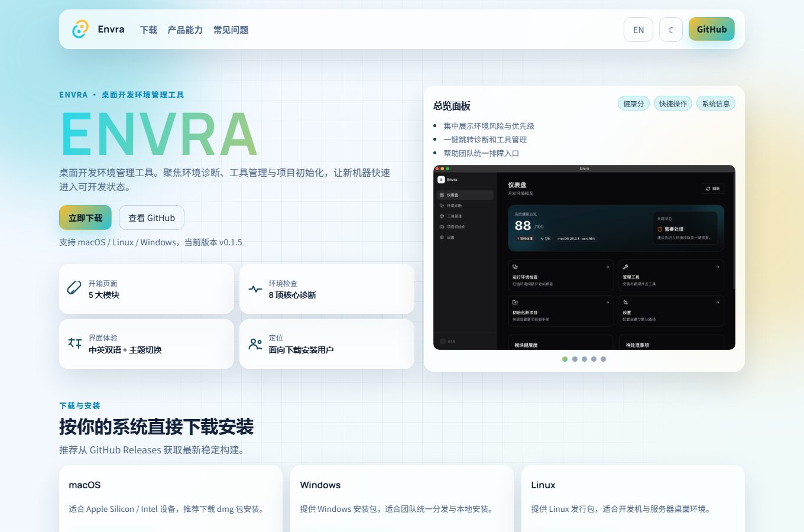Click the 环境诊断 sidebar icon in the app preview

pos(442,206)
